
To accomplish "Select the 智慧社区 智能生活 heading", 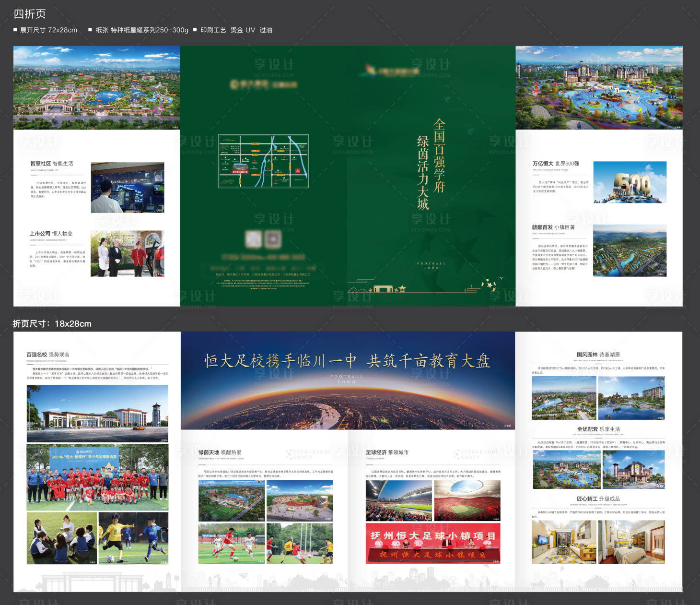I will [x=52, y=164].
